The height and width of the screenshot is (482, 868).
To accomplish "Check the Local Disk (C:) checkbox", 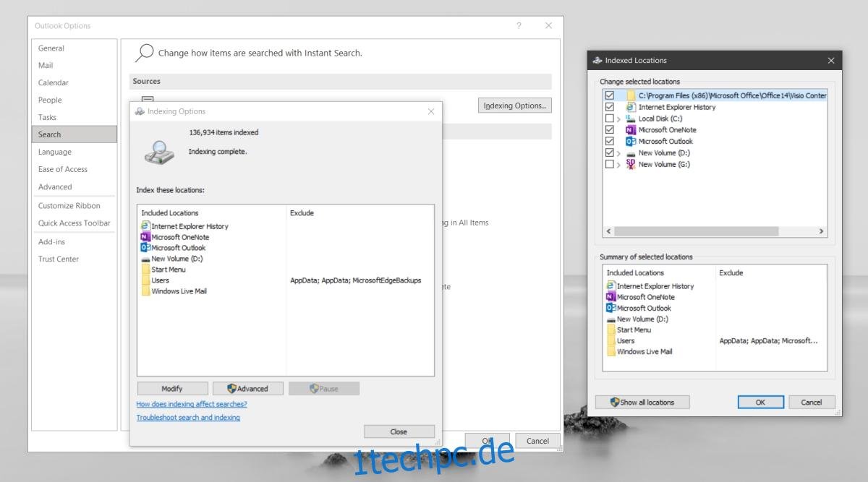I will [x=609, y=119].
